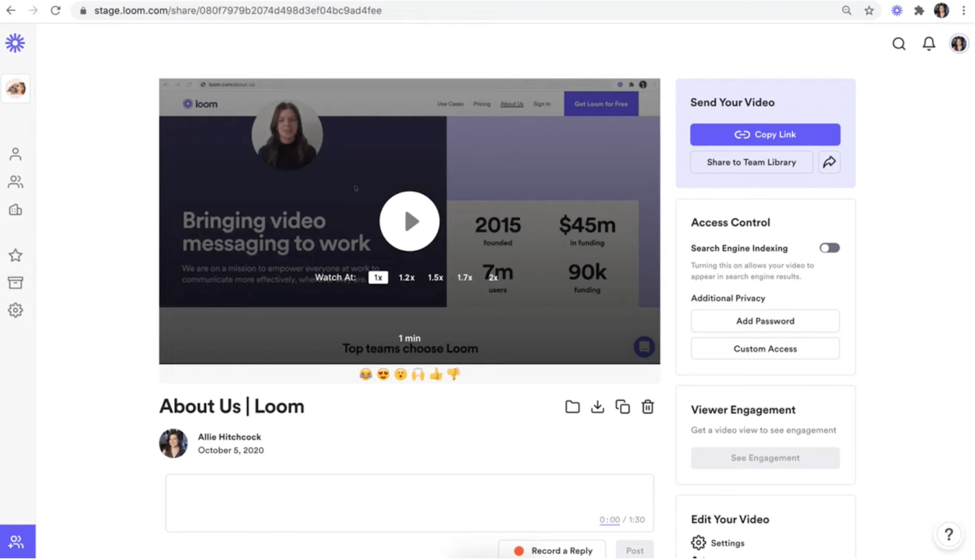Click the purple people button at sidebar bottom
This screenshot has height=560, width=975.
pyautogui.click(x=18, y=541)
